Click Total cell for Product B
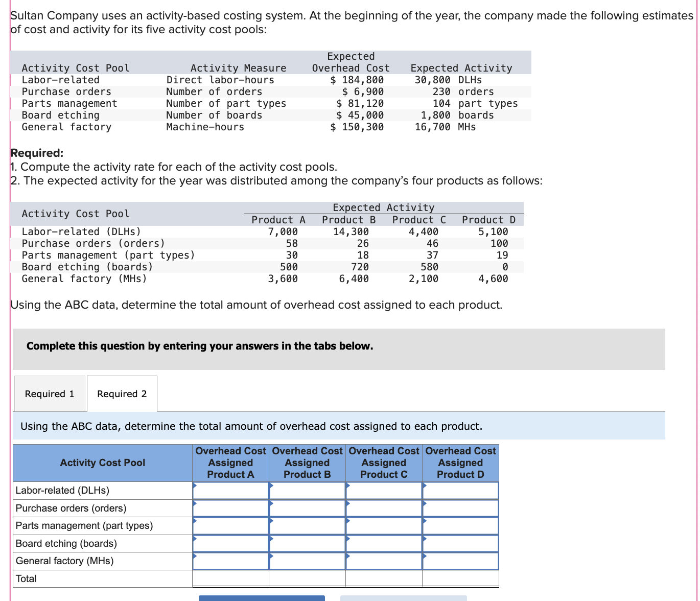The image size is (700, 601). [307, 579]
